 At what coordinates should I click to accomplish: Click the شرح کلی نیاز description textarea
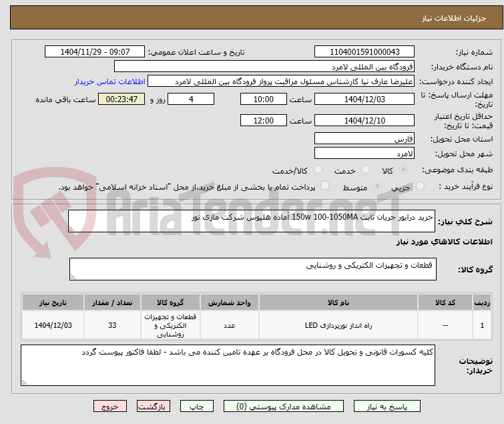pos(252,221)
